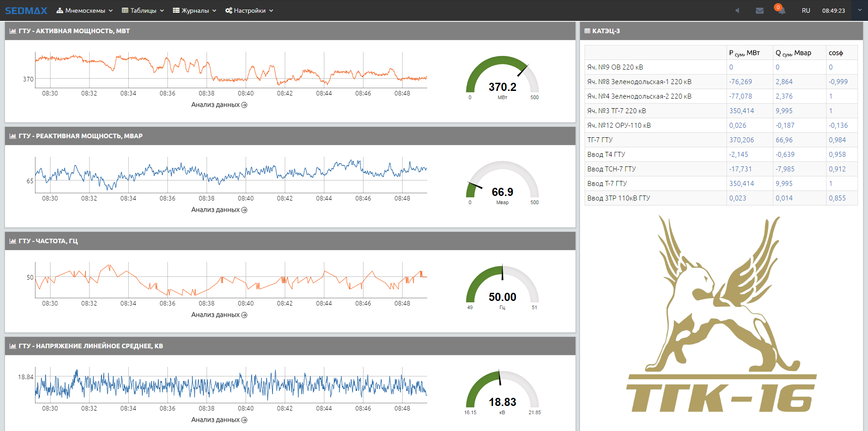Click chart icon in Реактивная мощность header
868x431 pixels.
coord(13,136)
